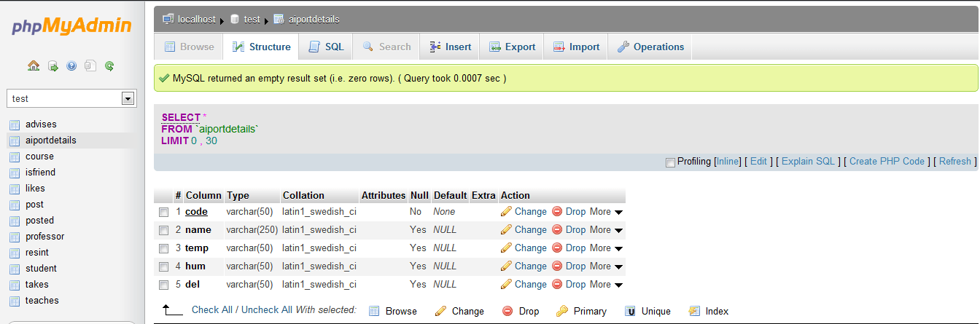Select the hum column checkbox
This screenshot has height=324, width=980.
tap(164, 266)
